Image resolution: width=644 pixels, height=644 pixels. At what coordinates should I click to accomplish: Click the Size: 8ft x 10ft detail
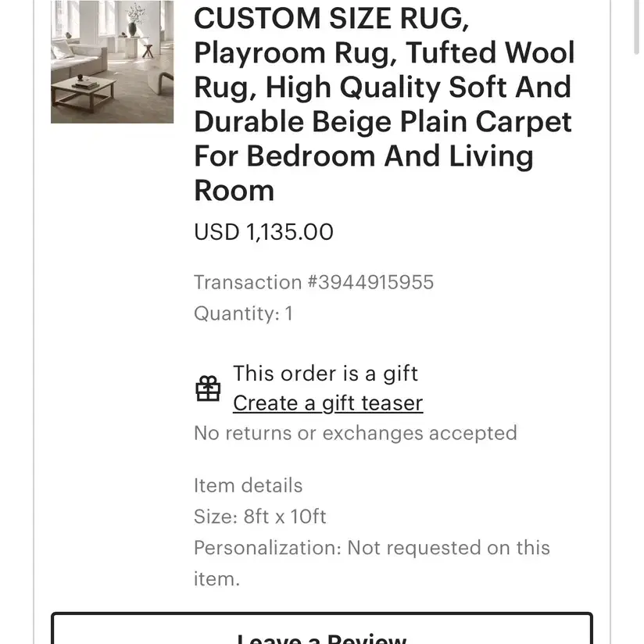(260, 517)
